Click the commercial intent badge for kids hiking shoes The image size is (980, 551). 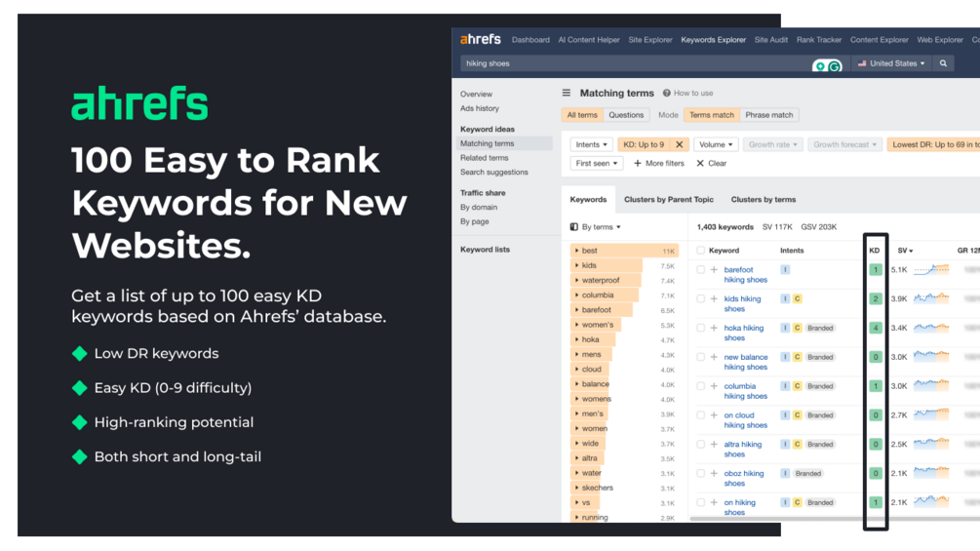coord(797,298)
